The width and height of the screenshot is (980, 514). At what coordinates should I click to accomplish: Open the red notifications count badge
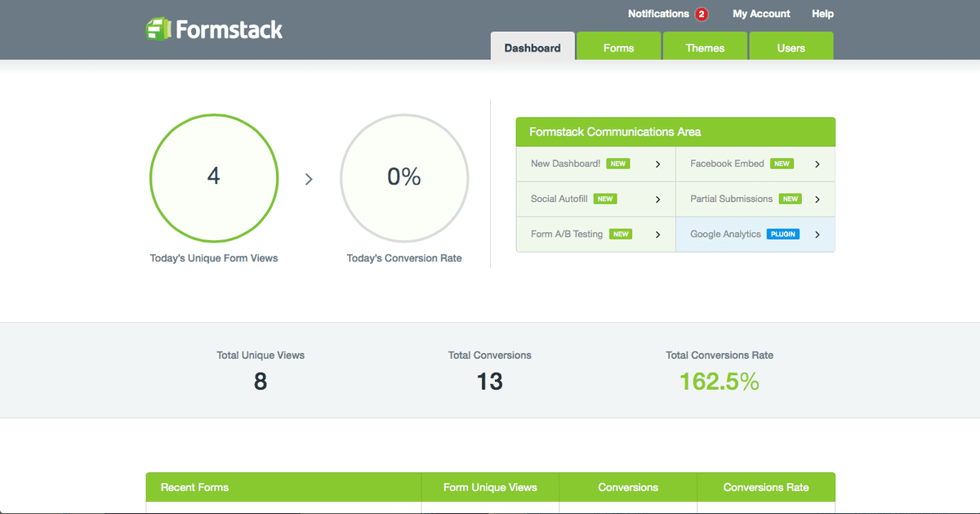(701, 14)
